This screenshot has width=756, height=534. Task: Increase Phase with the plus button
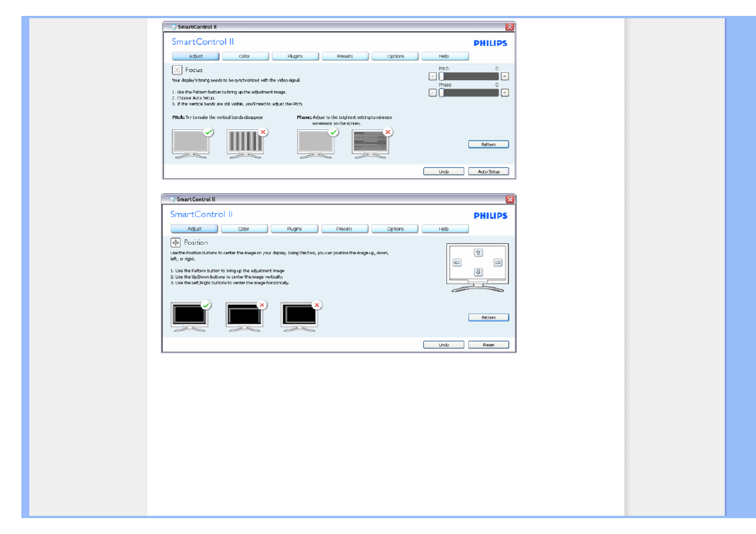tap(505, 93)
